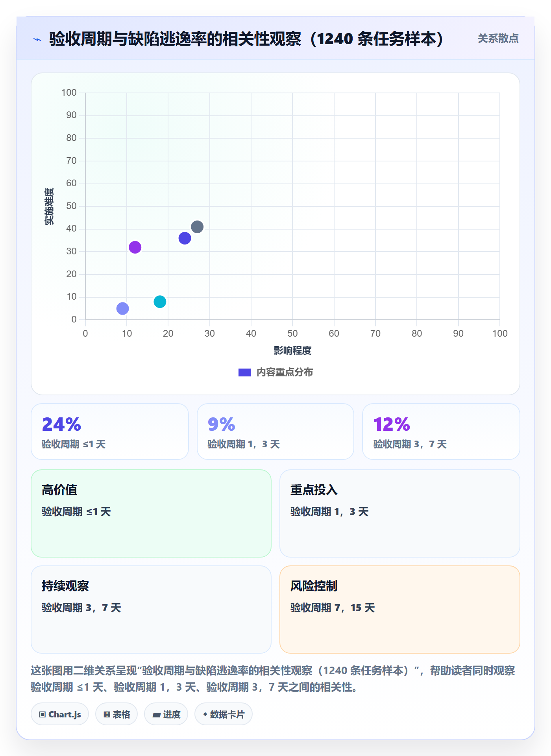Click the light periwinkle scatter point near 5

pyautogui.click(x=122, y=308)
